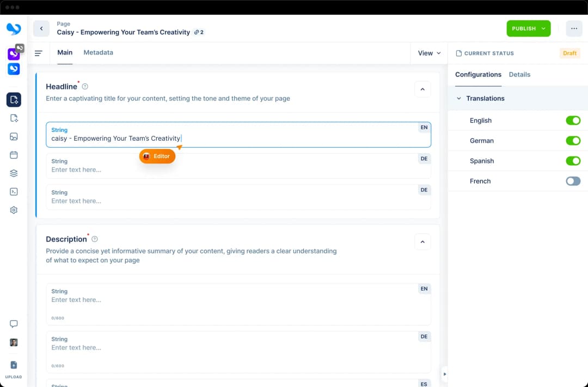
Task: Click the small play arrow panel handle
Action: (445, 374)
